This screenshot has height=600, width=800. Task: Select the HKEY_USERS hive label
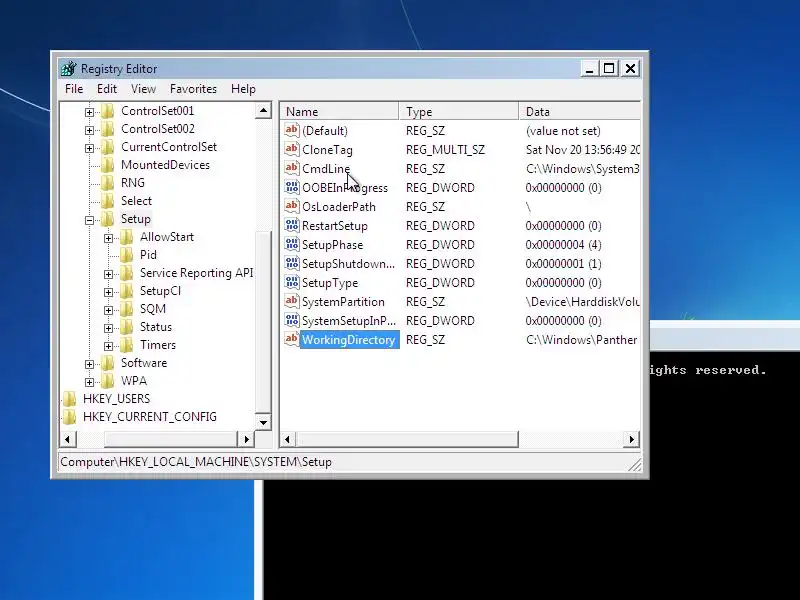tap(116, 398)
